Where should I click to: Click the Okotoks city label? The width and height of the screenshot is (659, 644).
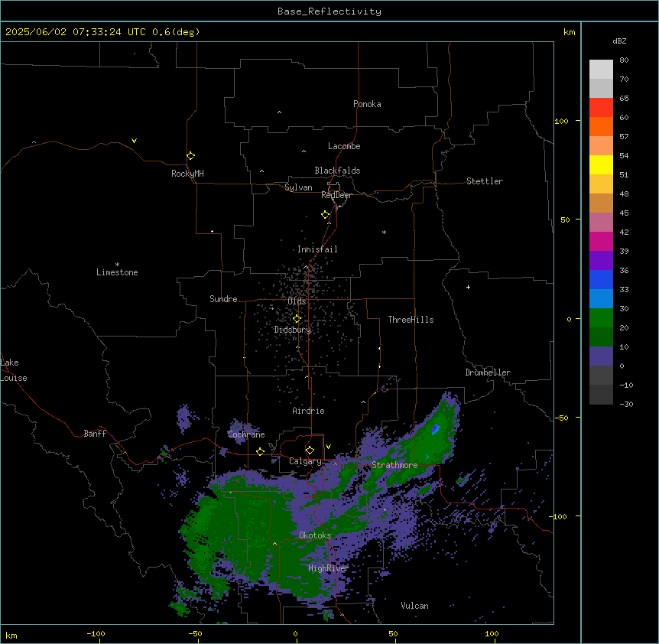[x=315, y=535]
